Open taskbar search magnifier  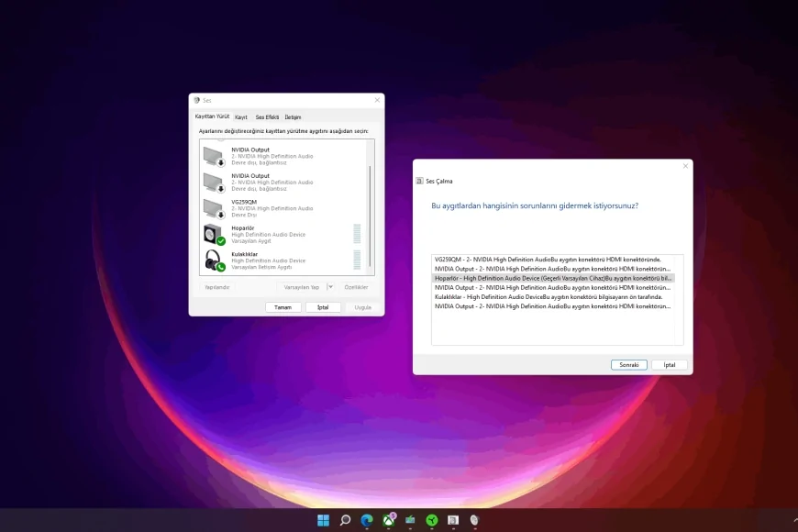345,520
